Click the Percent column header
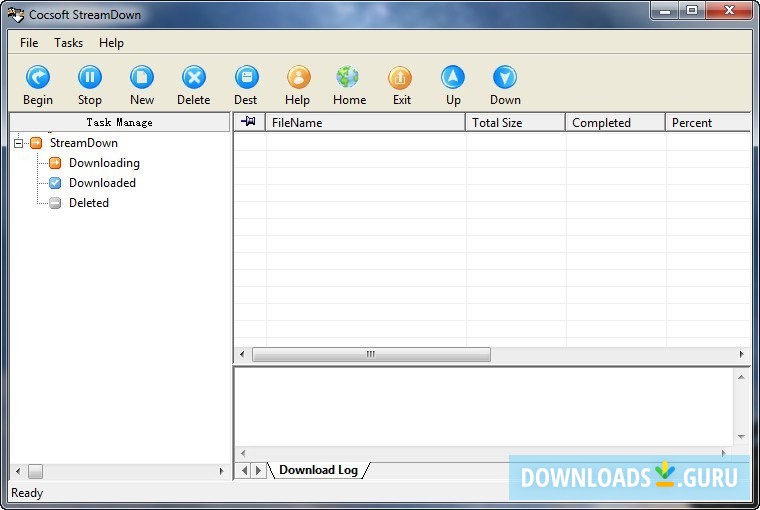The width and height of the screenshot is (760, 510). [708, 123]
